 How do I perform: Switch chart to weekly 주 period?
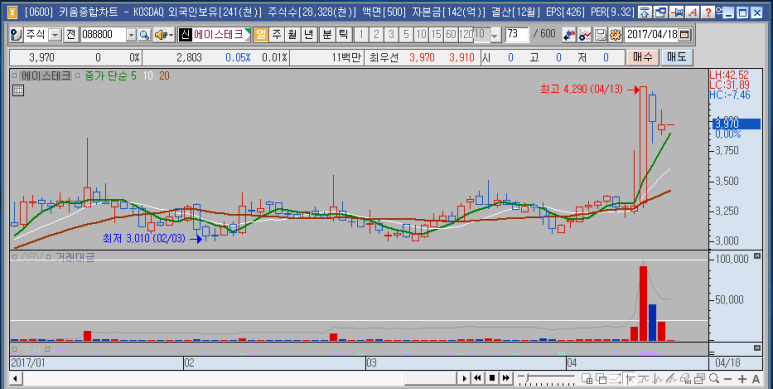click(277, 35)
